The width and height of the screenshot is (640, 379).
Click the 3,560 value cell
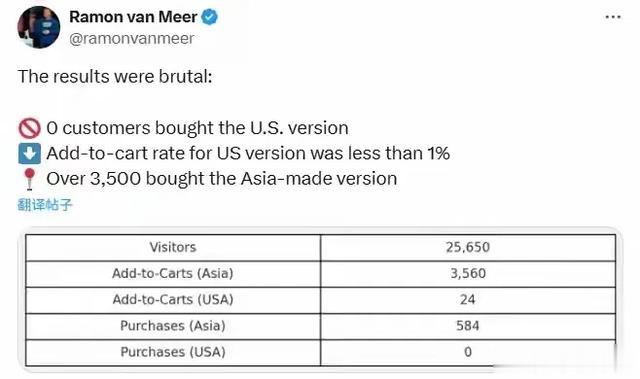click(x=468, y=274)
